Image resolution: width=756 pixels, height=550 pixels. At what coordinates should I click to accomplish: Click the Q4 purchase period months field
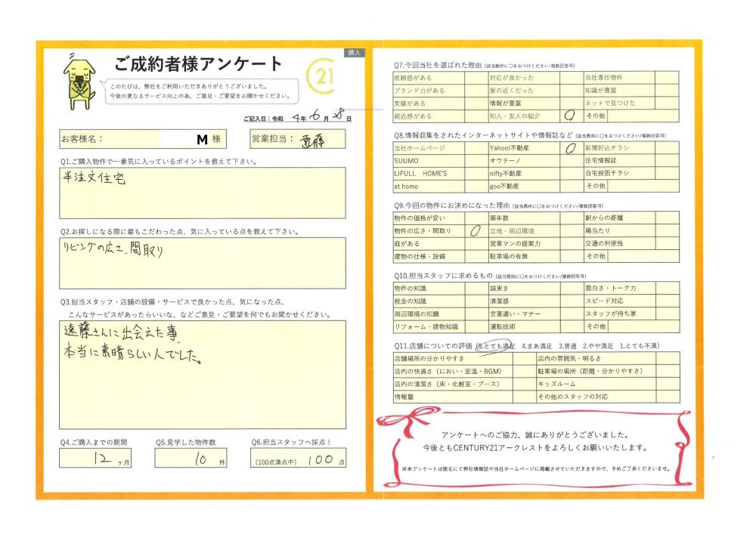(x=104, y=458)
